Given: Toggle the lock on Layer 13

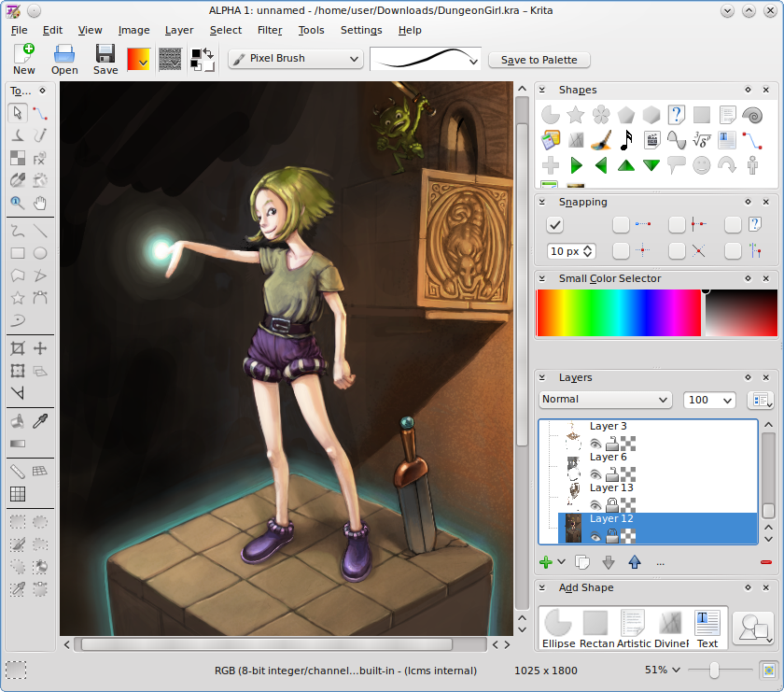Looking at the screenshot, I should pyautogui.click(x=612, y=505).
